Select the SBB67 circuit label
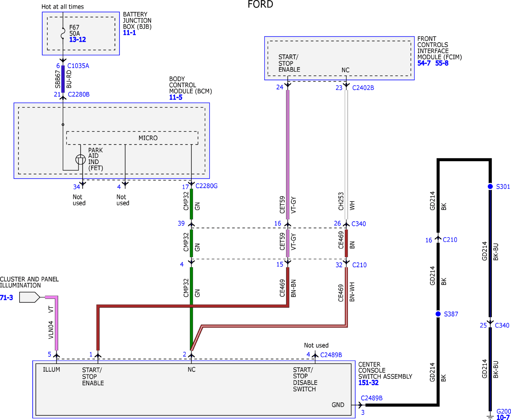This screenshot has height=420, width=511. pos(58,79)
